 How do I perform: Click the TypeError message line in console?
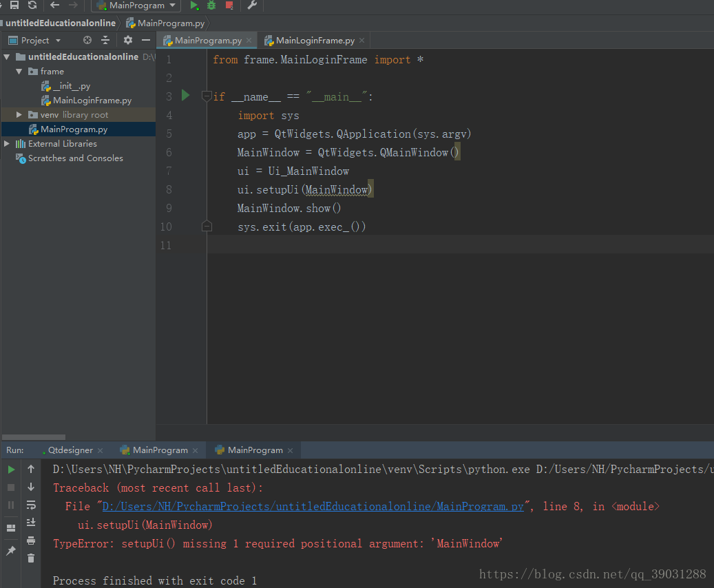pyautogui.click(x=277, y=544)
